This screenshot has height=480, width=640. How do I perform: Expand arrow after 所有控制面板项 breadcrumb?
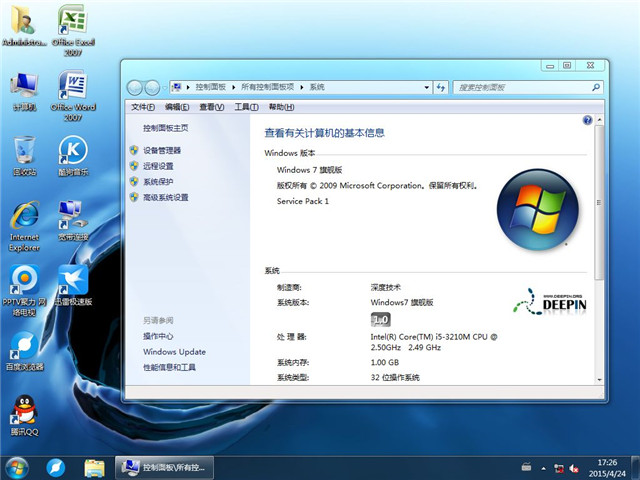(302, 87)
